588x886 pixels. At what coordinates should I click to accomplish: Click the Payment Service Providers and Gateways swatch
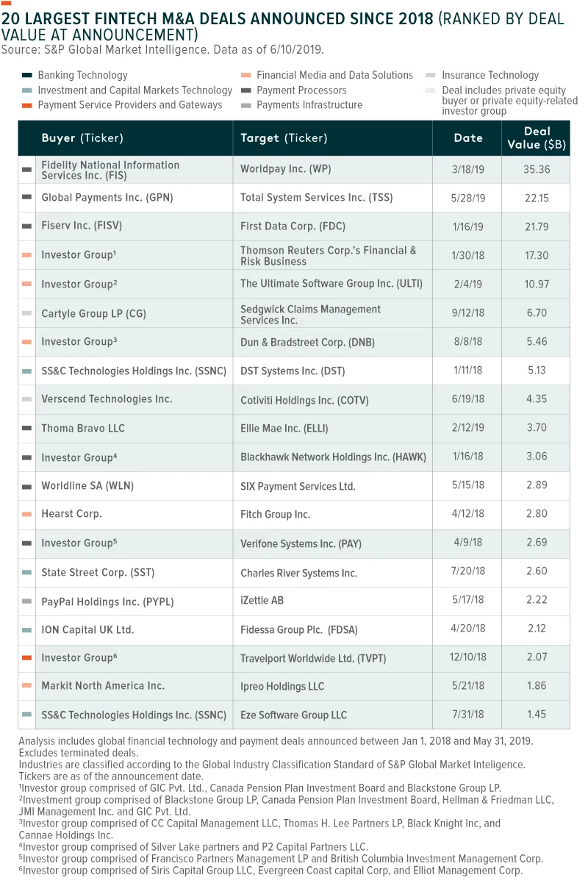click(x=27, y=105)
